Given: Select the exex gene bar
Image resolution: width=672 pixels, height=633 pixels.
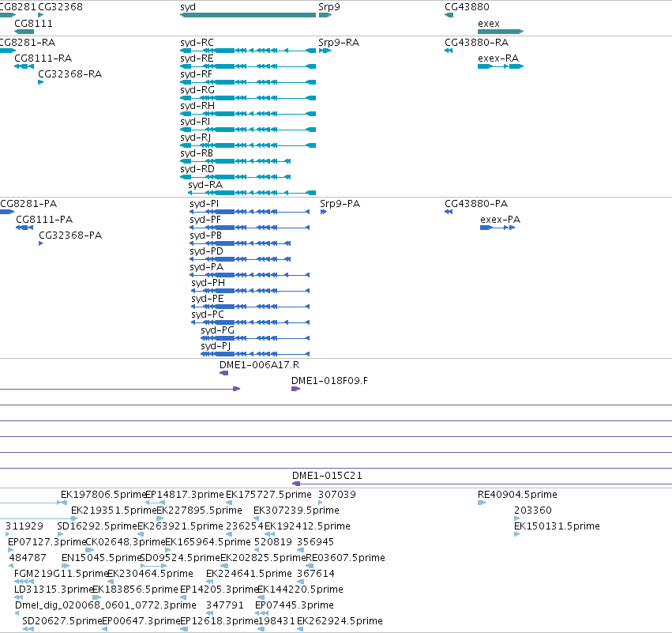Looking at the screenshot, I should [501, 32].
